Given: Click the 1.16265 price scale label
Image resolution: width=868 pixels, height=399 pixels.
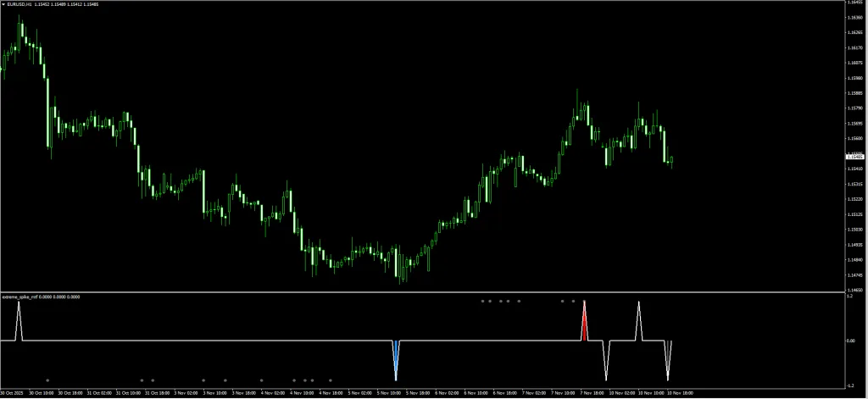Looking at the screenshot, I should click(854, 33).
